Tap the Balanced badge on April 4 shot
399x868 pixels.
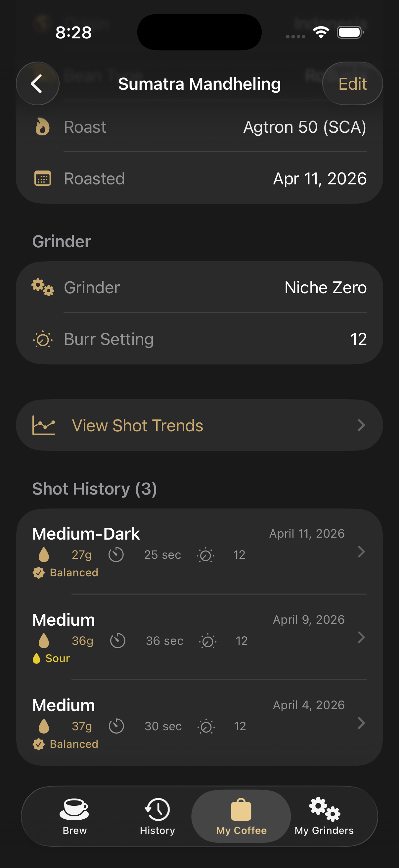tap(73, 744)
